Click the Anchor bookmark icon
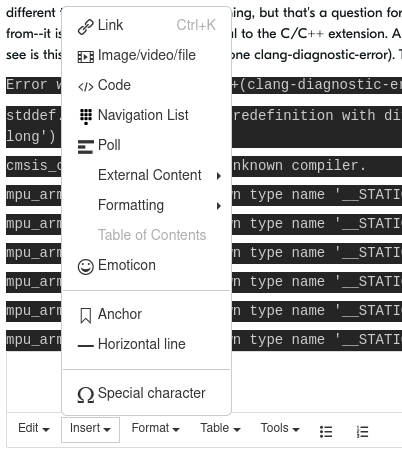Image resolution: width=402 pixels, height=453 pixels. pyautogui.click(x=86, y=316)
